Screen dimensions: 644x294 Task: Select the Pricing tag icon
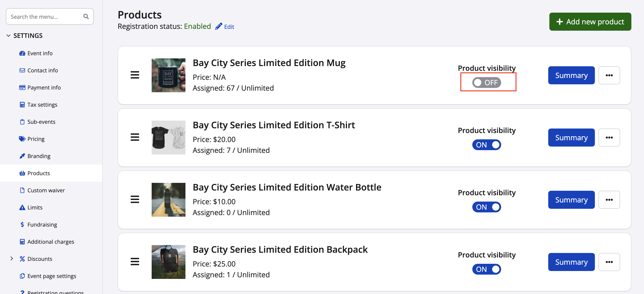22,139
